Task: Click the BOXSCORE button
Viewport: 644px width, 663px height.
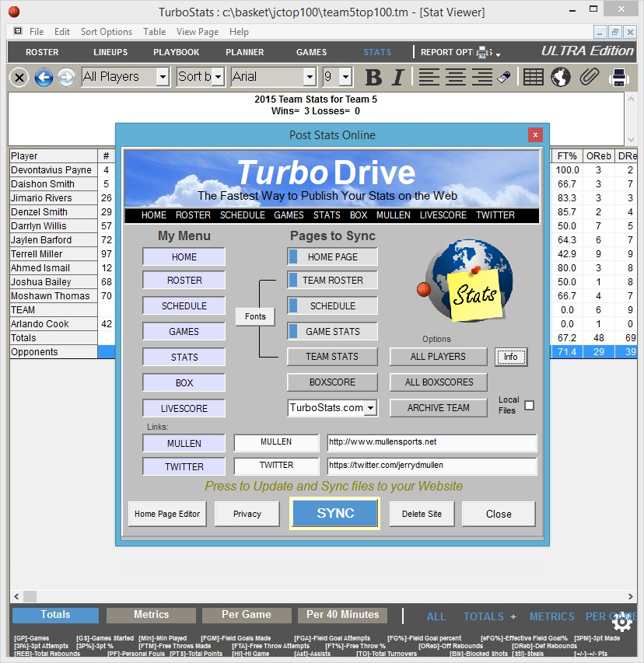Action: pyautogui.click(x=332, y=382)
